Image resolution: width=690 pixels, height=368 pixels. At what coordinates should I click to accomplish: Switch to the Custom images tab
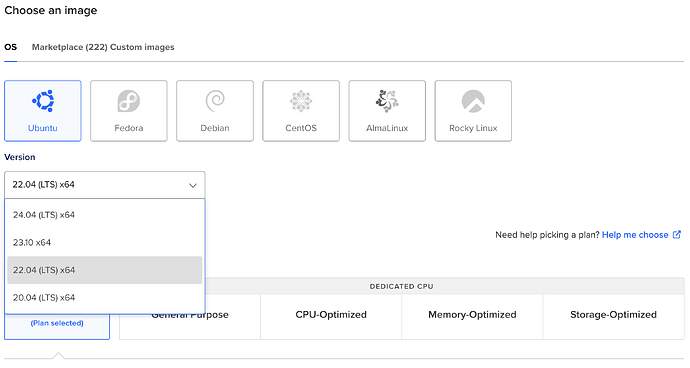[x=142, y=47]
